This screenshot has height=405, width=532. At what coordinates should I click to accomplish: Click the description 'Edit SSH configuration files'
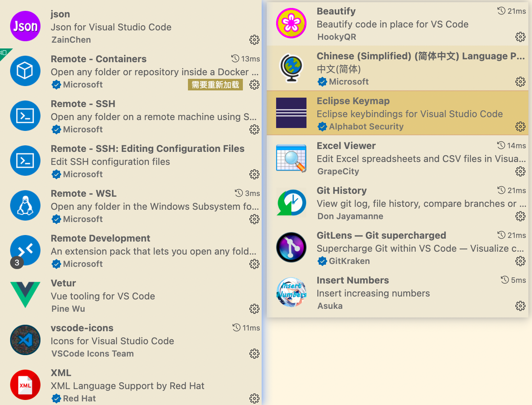pos(111,162)
